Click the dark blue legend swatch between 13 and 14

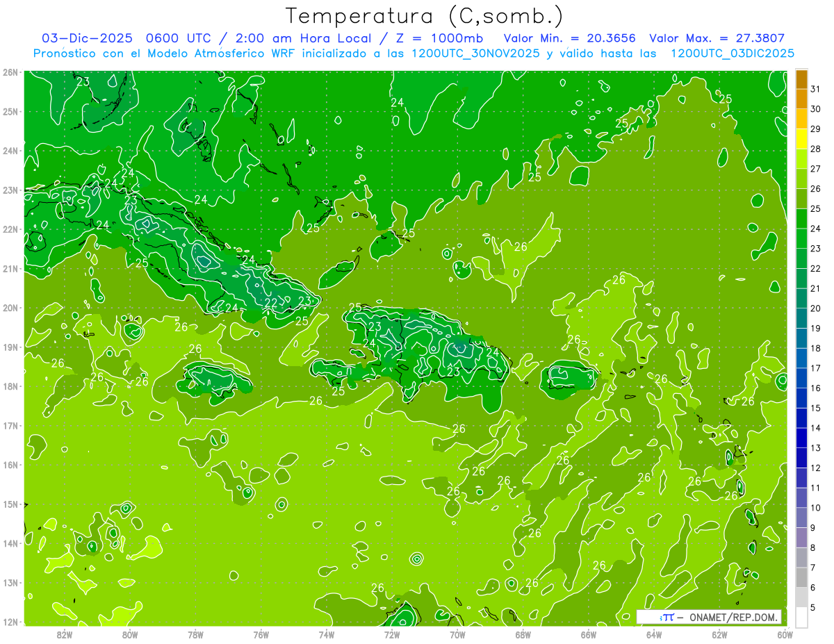click(x=801, y=438)
